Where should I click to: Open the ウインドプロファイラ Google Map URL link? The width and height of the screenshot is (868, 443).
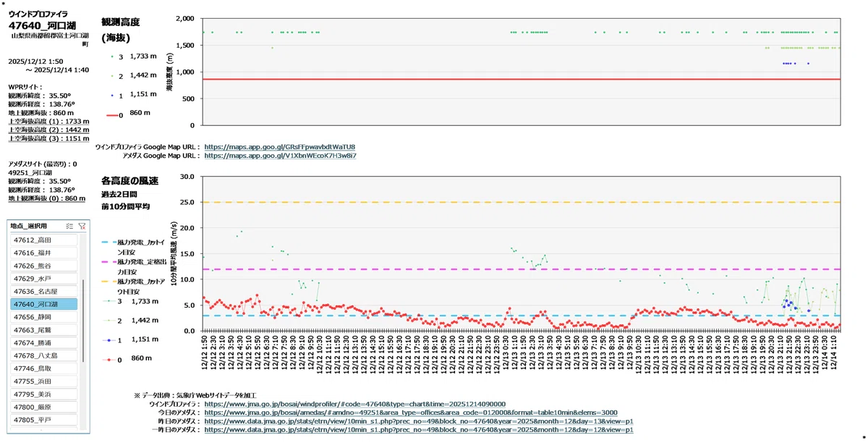[x=280, y=147]
